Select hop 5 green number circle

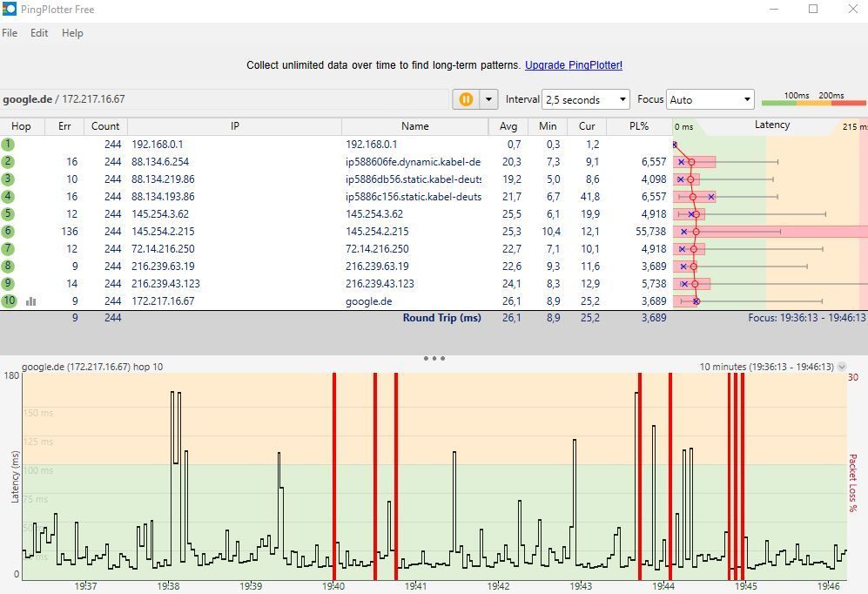click(x=8, y=213)
